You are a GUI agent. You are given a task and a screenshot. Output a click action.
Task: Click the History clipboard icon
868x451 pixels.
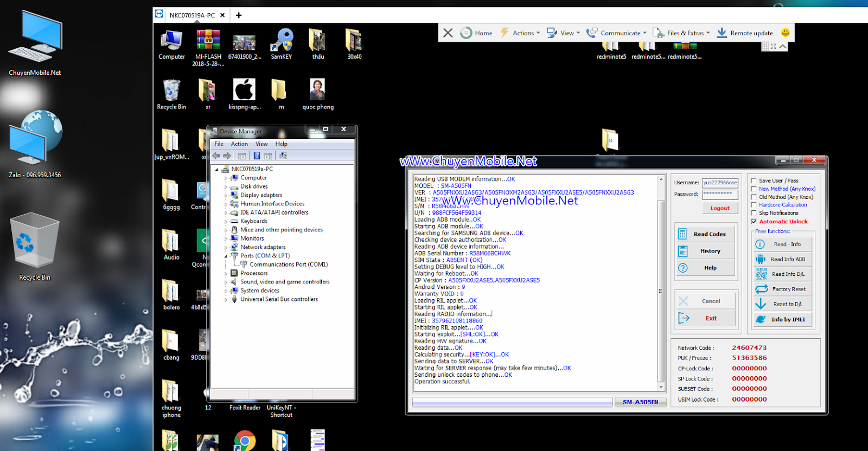click(682, 251)
